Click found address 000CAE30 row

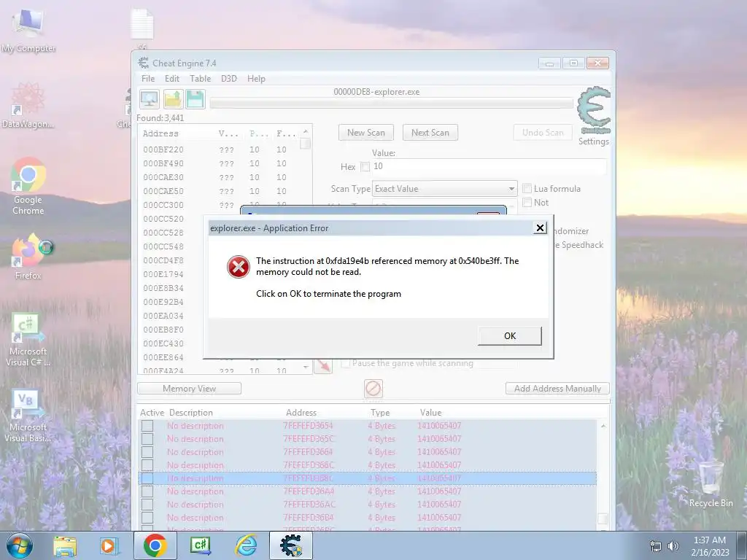pos(219,177)
